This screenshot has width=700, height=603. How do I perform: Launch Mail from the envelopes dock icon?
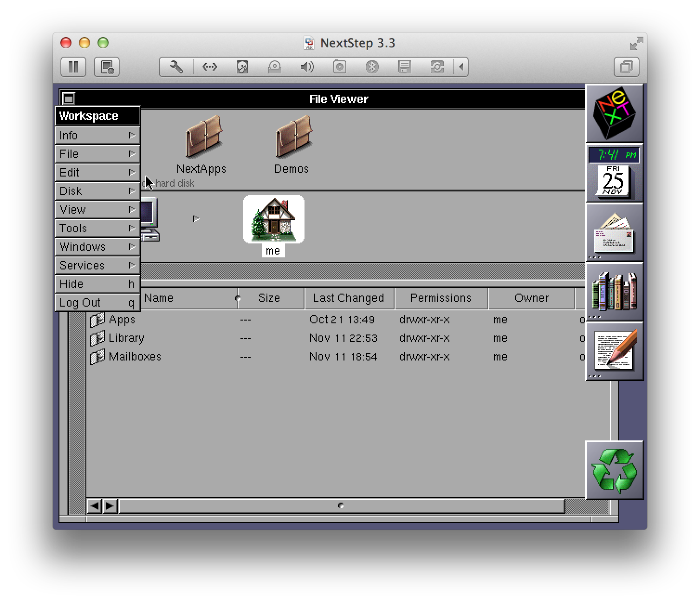point(615,232)
